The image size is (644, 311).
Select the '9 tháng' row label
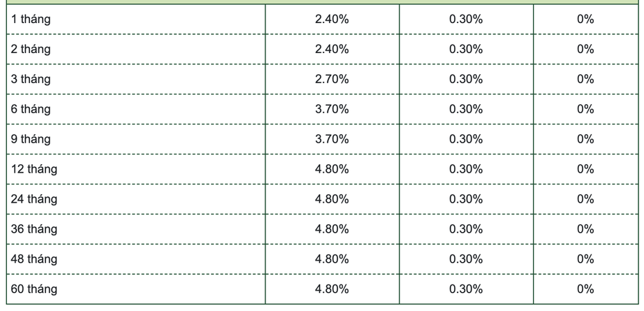[31, 140]
